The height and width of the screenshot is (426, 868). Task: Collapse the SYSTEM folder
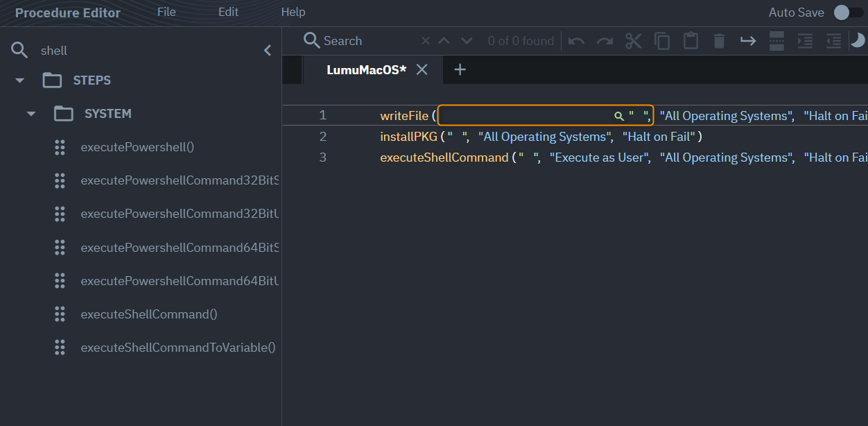tap(31, 114)
